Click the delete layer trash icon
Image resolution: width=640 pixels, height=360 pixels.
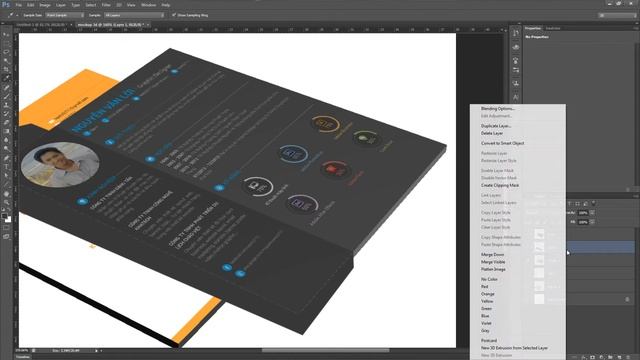coord(629,357)
